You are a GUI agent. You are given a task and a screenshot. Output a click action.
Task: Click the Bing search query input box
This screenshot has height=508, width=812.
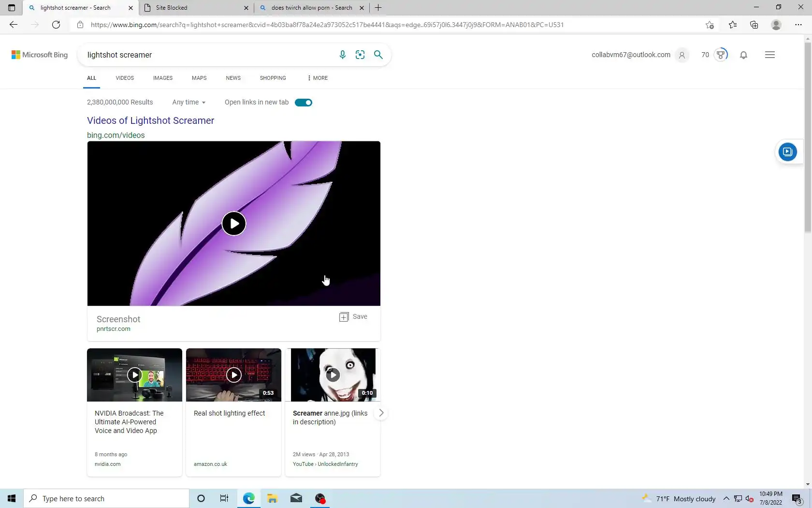click(208, 55)
